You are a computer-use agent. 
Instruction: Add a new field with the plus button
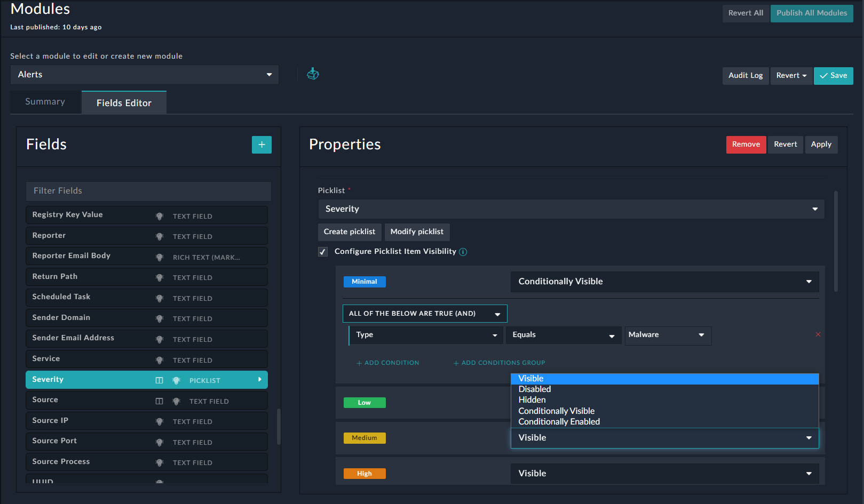coord(261,145)
